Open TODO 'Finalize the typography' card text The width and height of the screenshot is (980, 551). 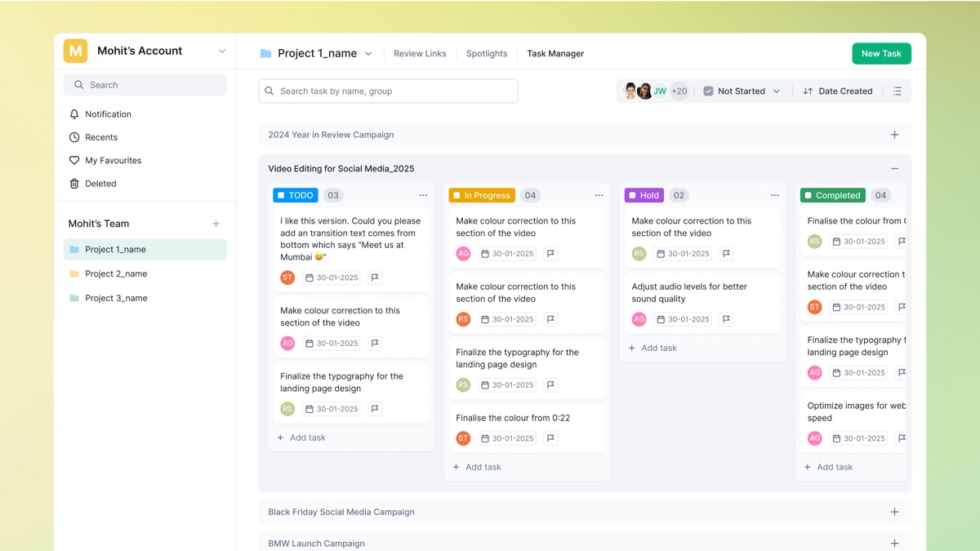click(341, 382)
